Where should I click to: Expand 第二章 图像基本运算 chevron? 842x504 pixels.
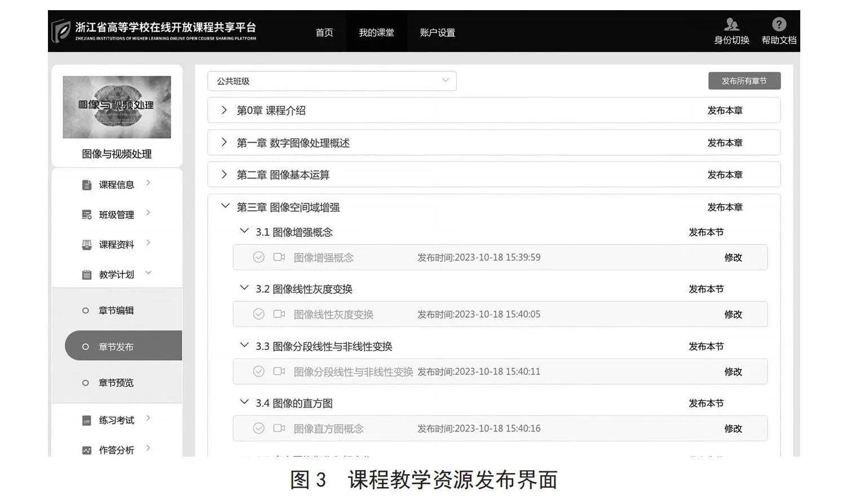pos(224,174)
